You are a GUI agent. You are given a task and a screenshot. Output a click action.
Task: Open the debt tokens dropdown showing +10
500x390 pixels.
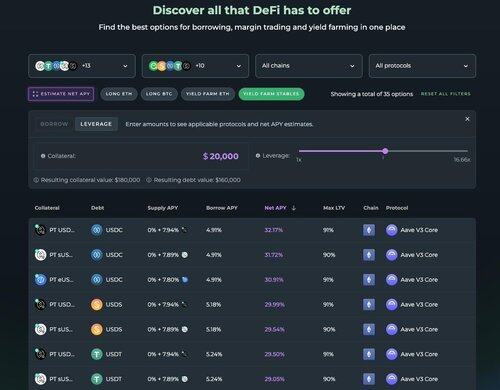pos(195,66)
